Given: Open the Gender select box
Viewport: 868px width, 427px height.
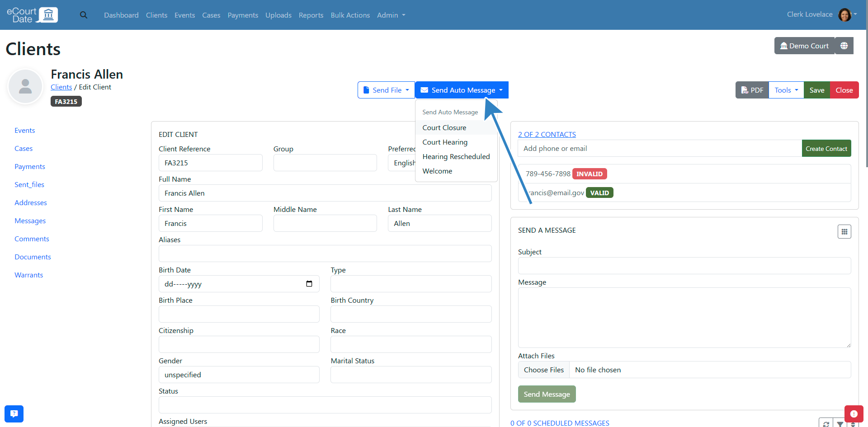Looking at the screenshot, I should pos(239,375).
